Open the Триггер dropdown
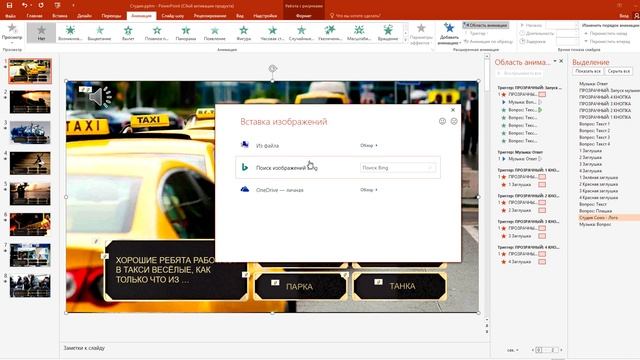Screen dimensions: 640x360 (x=477, y=33)
